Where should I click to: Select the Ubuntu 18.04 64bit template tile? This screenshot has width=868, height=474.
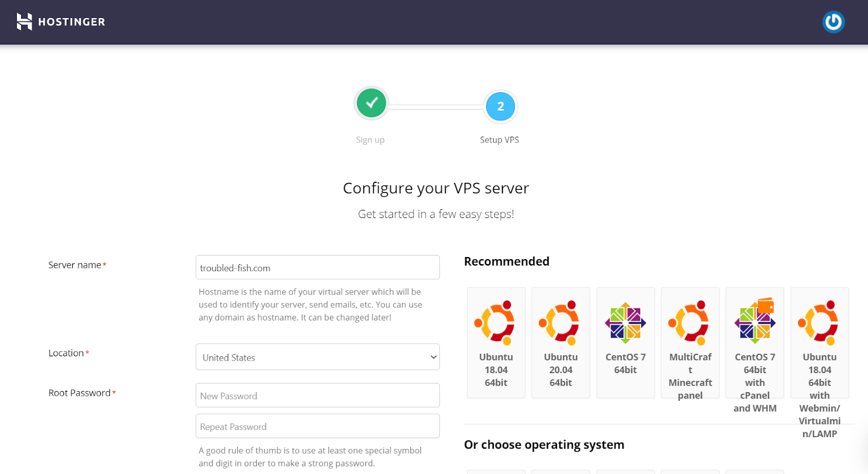tap(495, 343)
